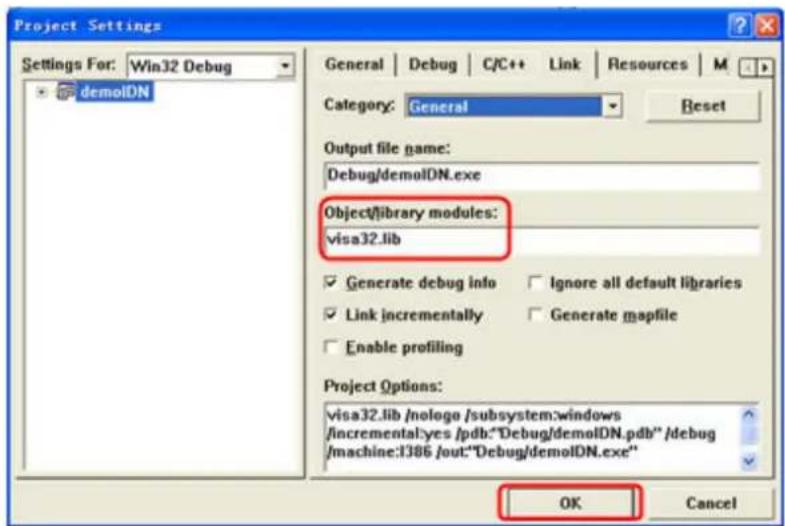Screen dimensions: 785x526
Task: Select demoIDN in project tree
Action: pyautogui.click(x=115, y=92)
